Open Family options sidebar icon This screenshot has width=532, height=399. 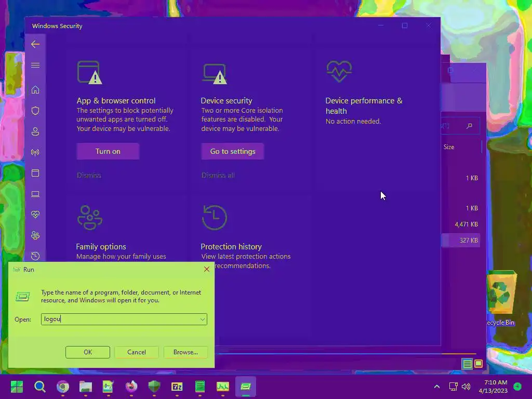tap(35, 235)
